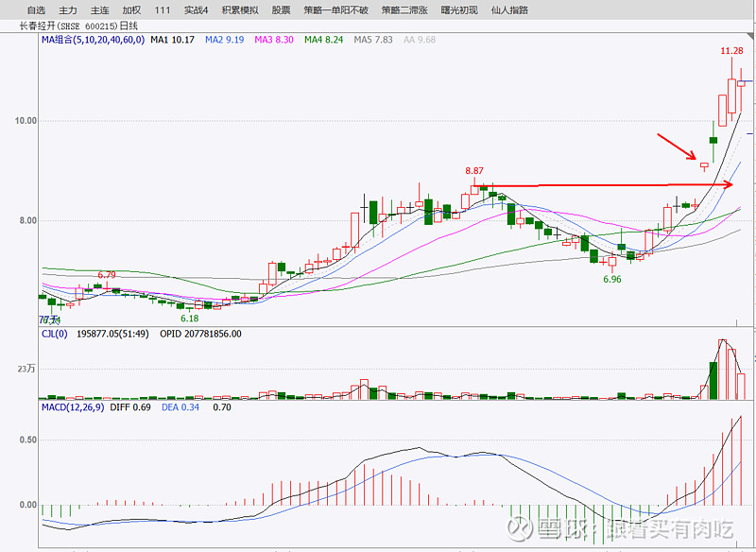The height and width of the screenshot is (552, 756).
Task: Click the 11.28 high price label
Action: coord(731,51)
